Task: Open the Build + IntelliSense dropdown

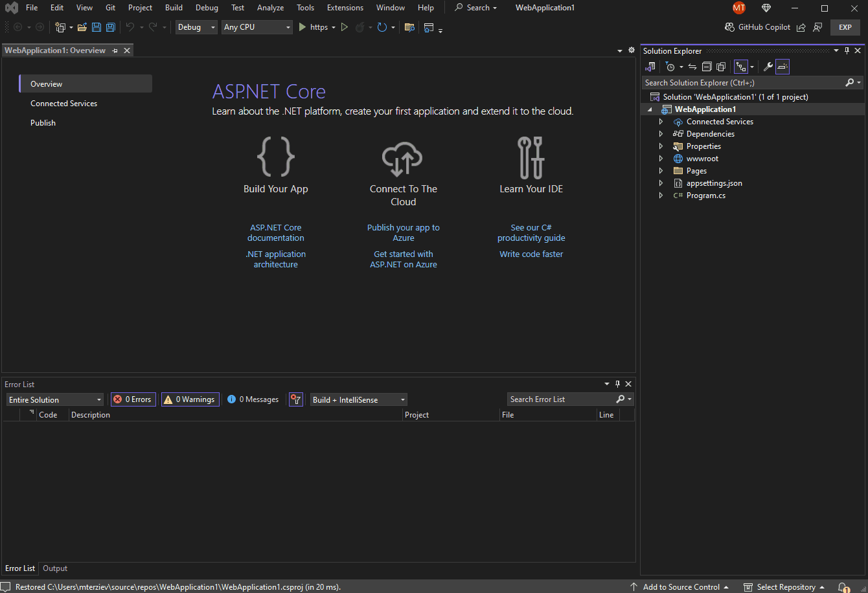Action: (359, 399)
